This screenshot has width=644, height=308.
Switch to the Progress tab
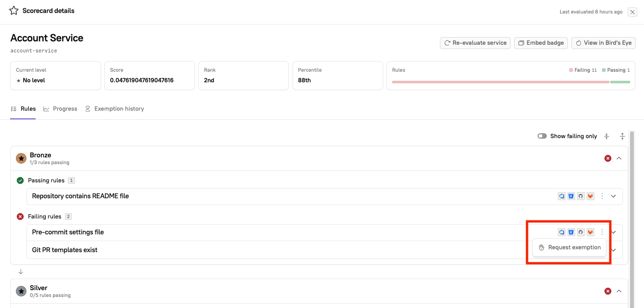60,109
